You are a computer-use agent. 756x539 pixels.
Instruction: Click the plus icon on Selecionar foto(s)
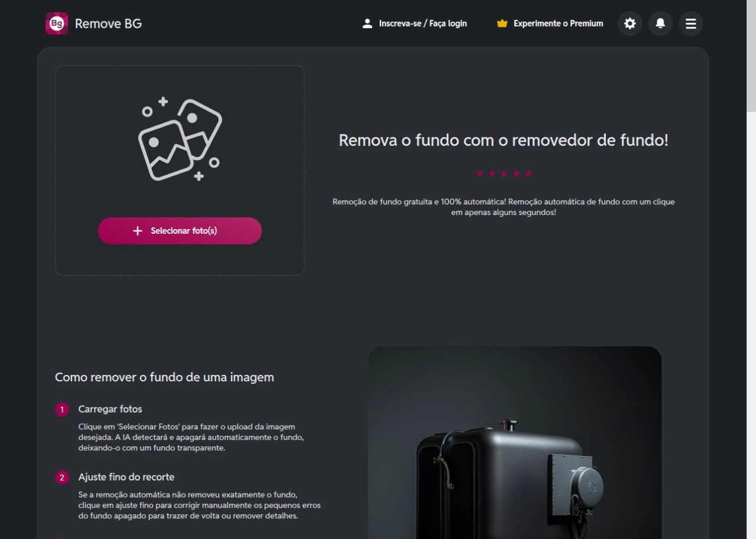[x=138, y=231]
